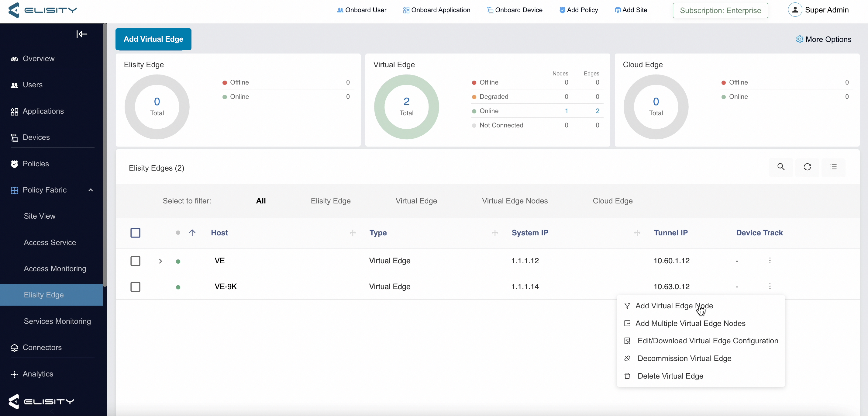The height and width of the screenshot is (416, 868).
Task: Select the Virtual Edge filter tab
Action: (x=416, y=201)
